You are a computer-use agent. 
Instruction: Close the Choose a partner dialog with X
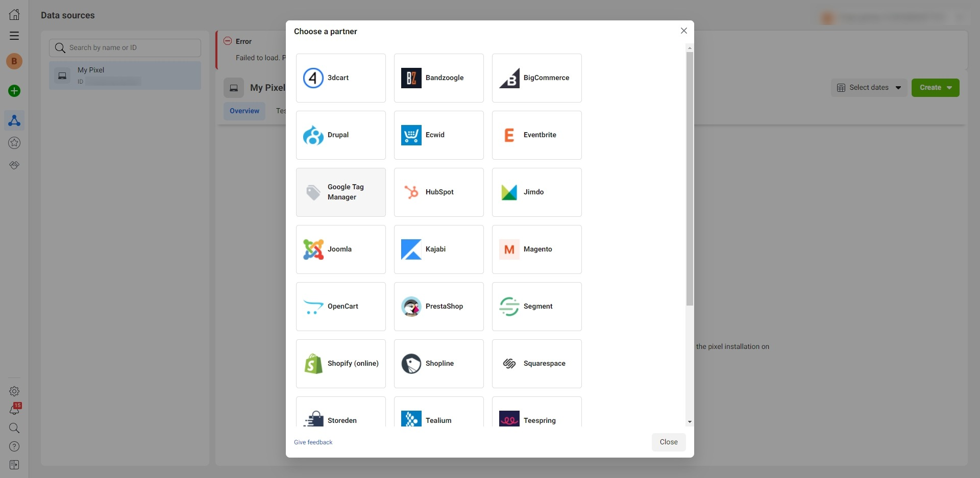point(684,31)
